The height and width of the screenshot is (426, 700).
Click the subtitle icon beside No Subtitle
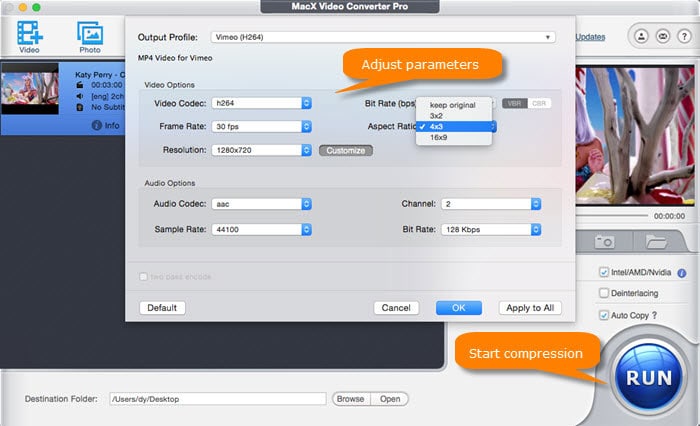pyautogui.click(x=80, y=107)
